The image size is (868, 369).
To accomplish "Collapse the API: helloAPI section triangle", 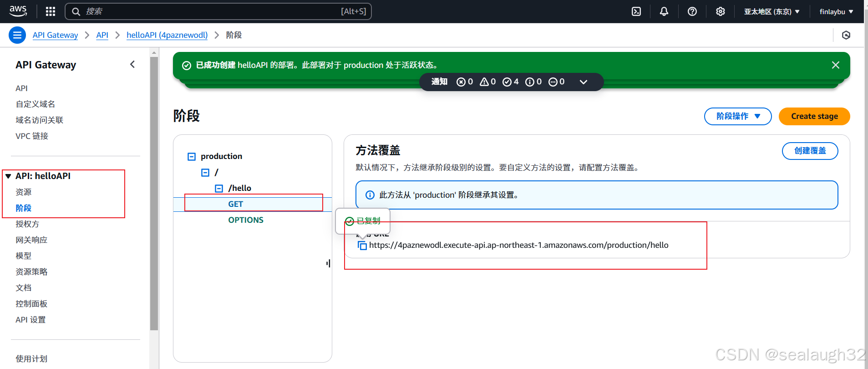I will tap(8, 176).
